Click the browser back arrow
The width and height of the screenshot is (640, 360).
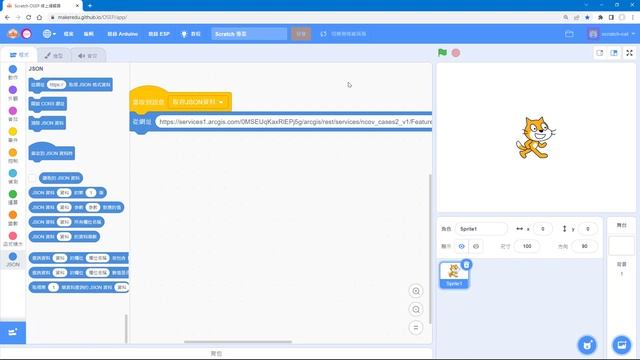pyautogui.click(x=7, y=17)
